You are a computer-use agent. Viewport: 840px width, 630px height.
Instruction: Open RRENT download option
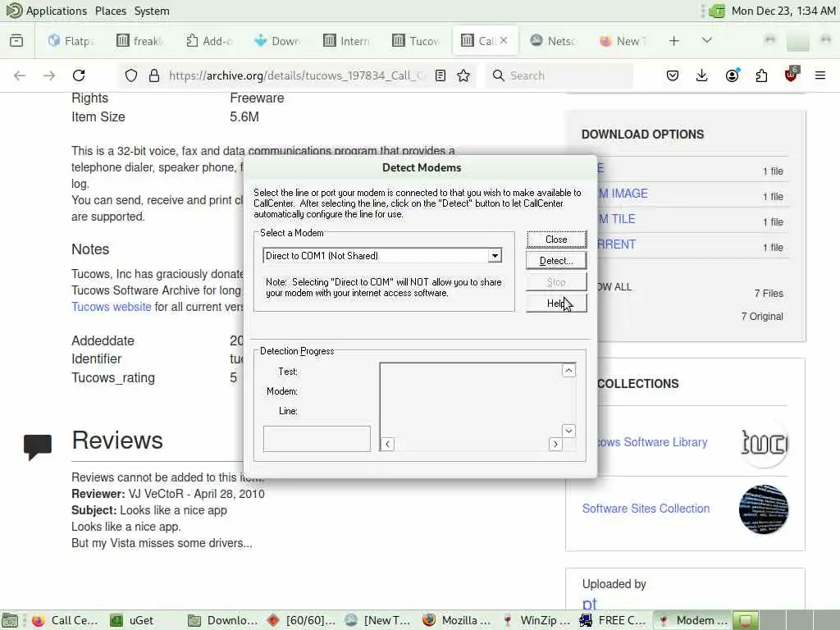click(616, 244)
